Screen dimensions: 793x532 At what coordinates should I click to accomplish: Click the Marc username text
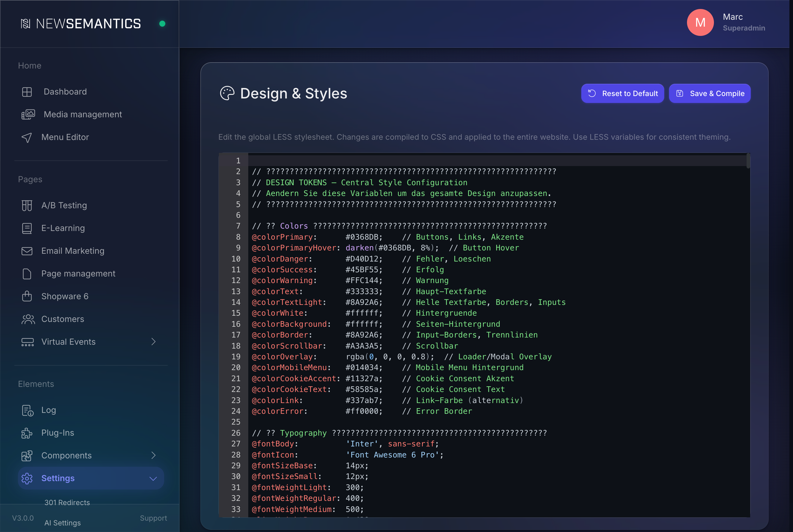coord(733,17)
